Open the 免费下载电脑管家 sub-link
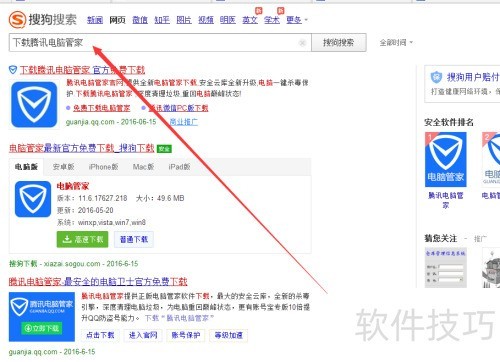500x362 pixels. (x=102, y=108)
